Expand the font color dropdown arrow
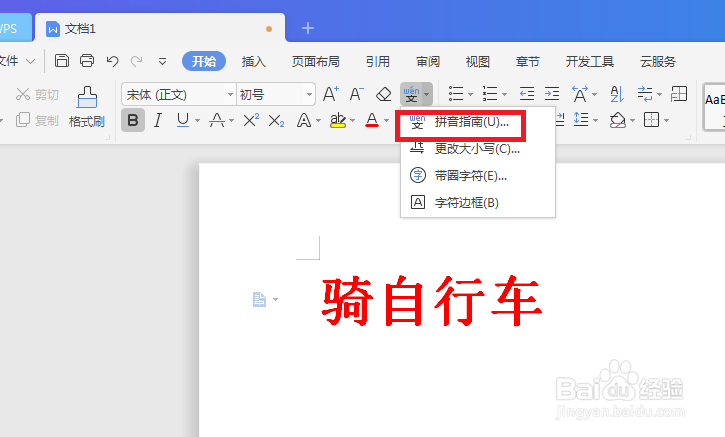 [387, 121]
